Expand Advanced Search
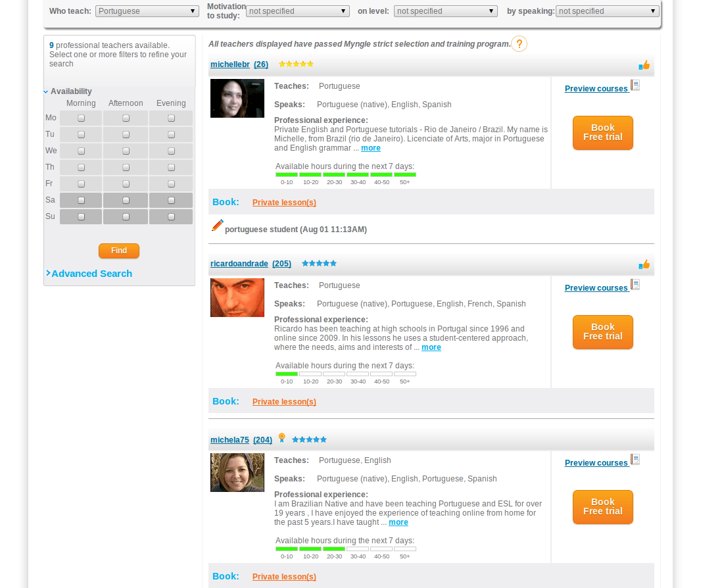 [x=89, y=274]
